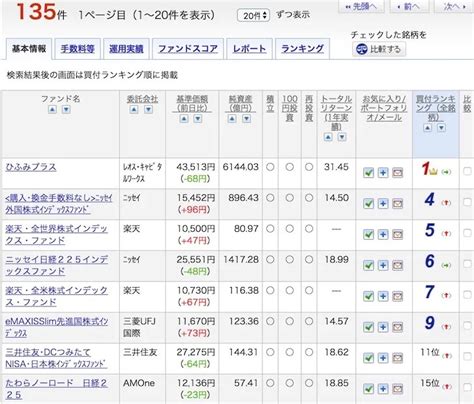Click 純資産(億円) column header link

point(240,104)
